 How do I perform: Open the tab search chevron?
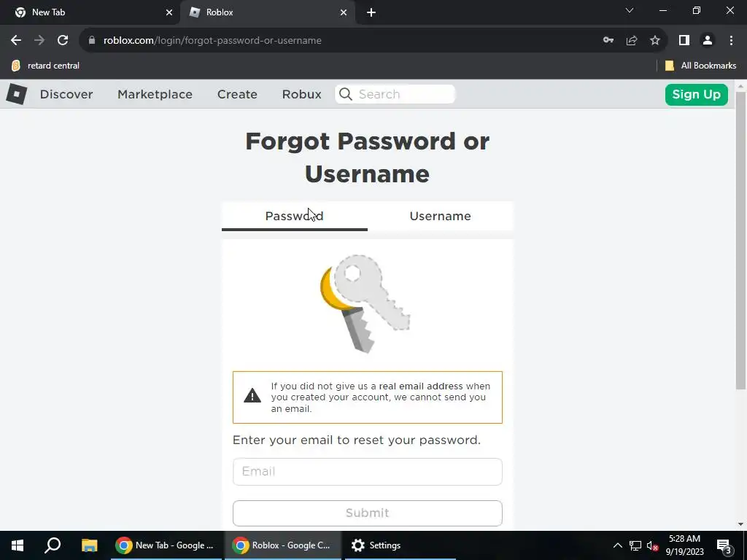[x=630, y=10]
